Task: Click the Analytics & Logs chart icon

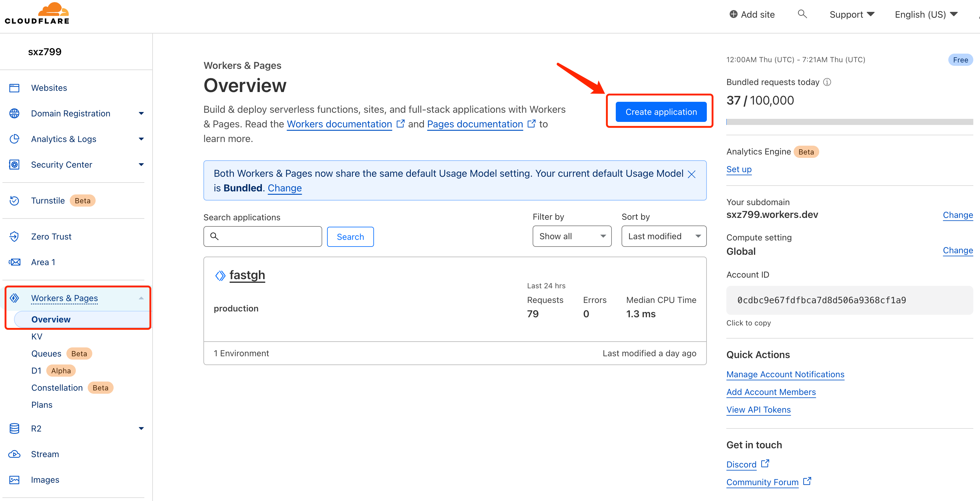Action: click(x=14, y=139)
